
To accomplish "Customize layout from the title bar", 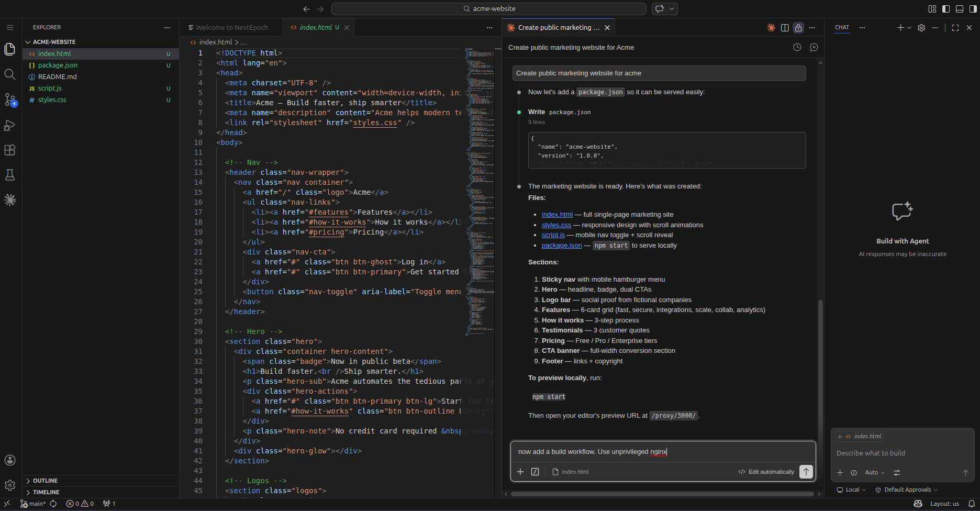I will click(932, 9).
